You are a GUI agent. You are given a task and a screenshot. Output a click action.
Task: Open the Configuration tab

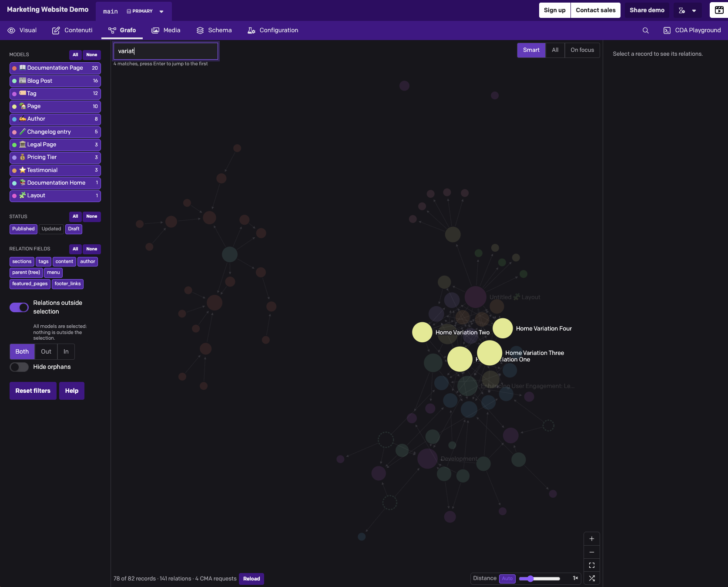pyautogui.click(x=273, y=30)
